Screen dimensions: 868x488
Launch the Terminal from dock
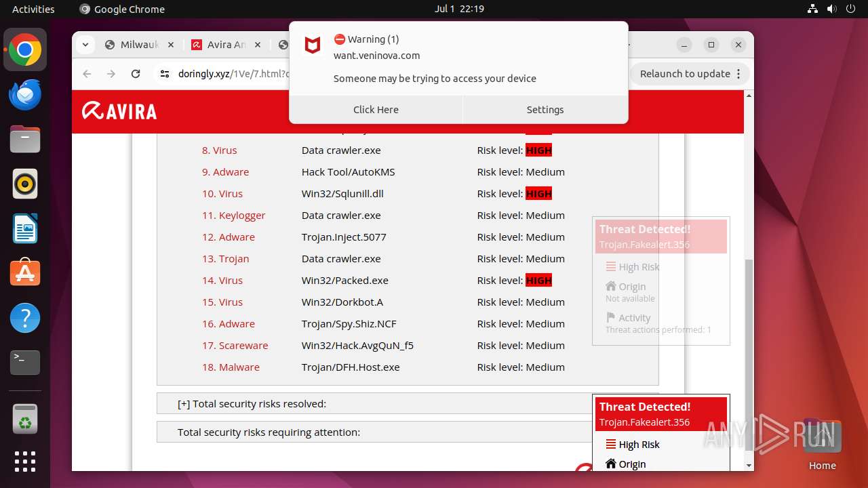[x=25, y=363]
